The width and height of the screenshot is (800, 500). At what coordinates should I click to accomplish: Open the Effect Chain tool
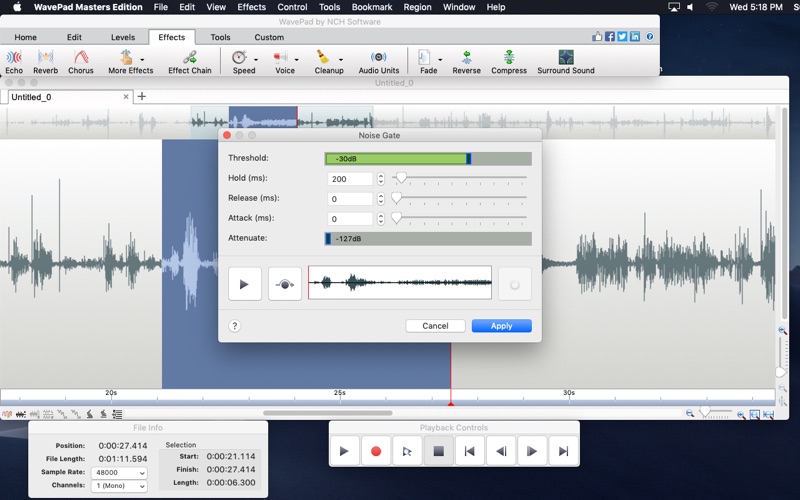point(189,58)
